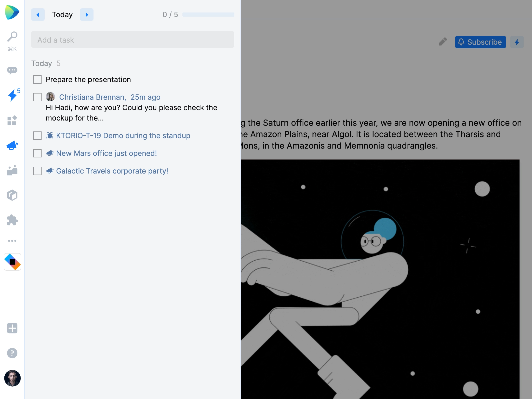Open New Mars office just opened link

pyautogui.click(x=107, y=153)
